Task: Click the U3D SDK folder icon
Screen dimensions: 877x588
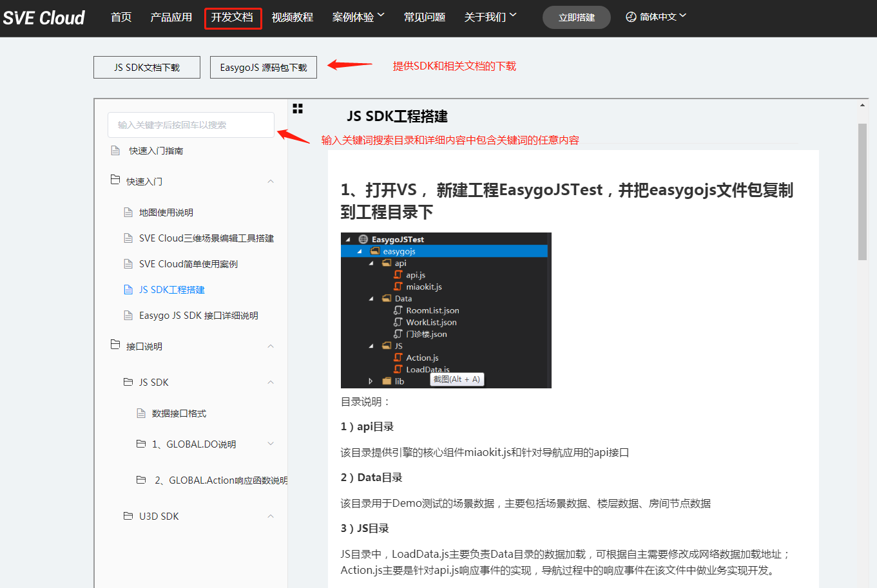Action: tap(128, 516)
